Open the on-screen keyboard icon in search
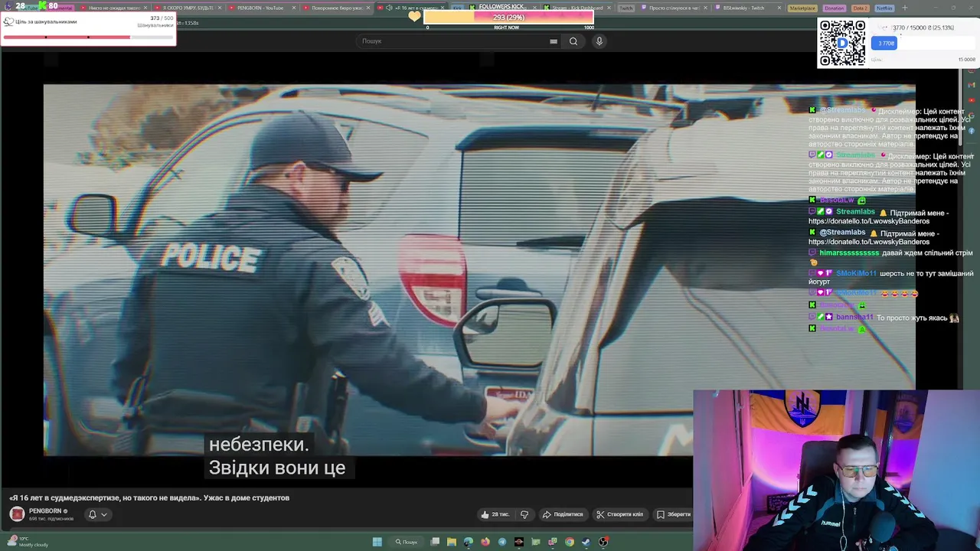Viewport: 980px width, 551px height. [554, 41]
